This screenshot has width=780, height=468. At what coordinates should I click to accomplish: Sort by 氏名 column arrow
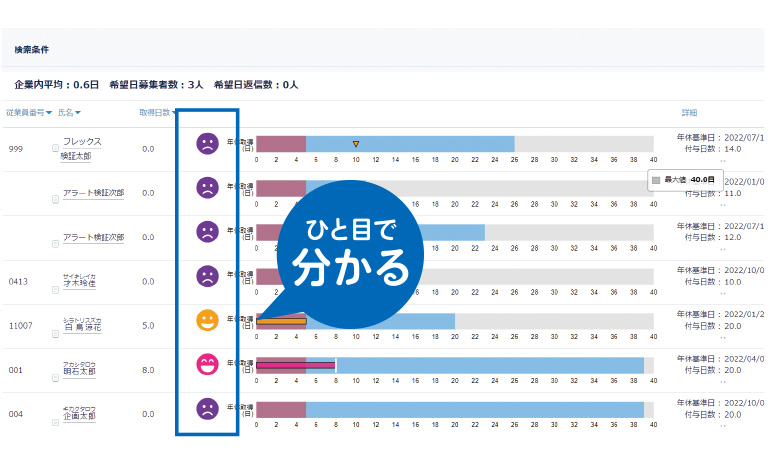(78, 112)
